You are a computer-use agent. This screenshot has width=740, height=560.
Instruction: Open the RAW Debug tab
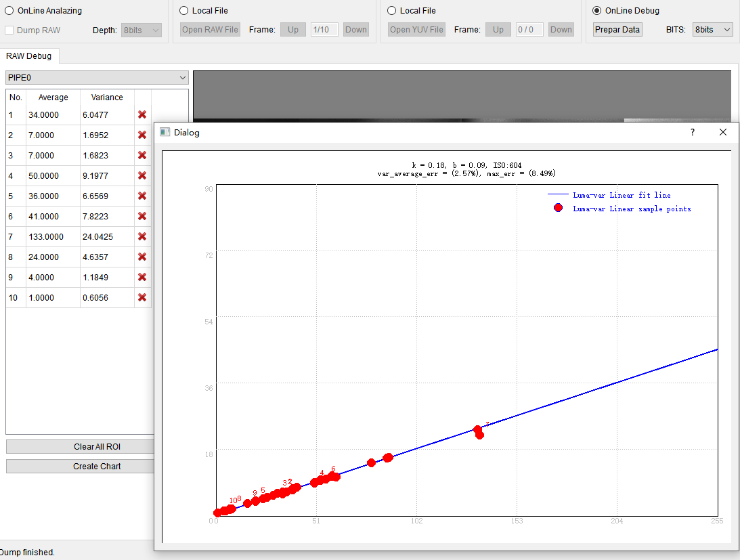(x=29, y=56)
